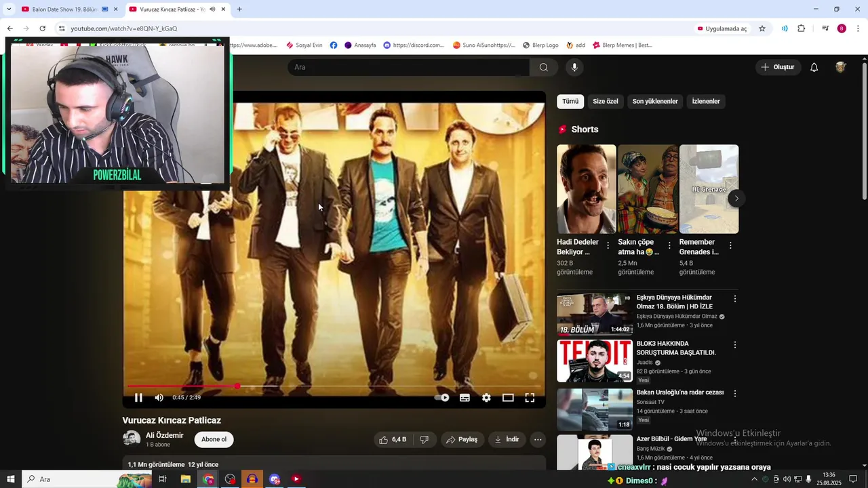This screenshot has width=868, height=488.
Task: Mute the video volume speaker icon
Action: point(159,398)
